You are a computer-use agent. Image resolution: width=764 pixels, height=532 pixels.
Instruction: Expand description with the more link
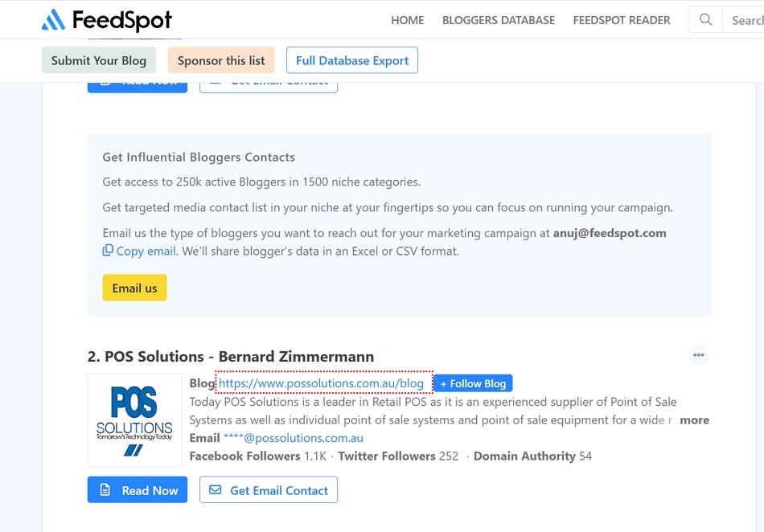click(x=694, y=420)
